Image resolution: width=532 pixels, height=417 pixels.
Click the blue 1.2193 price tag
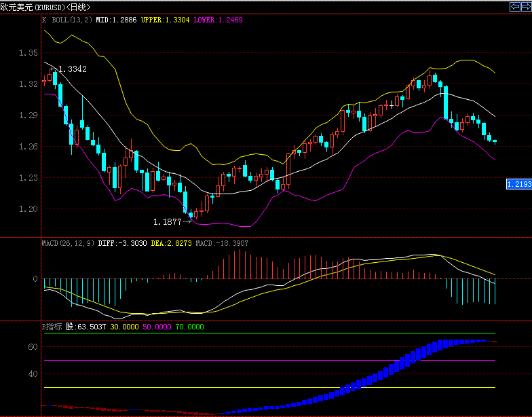(518, 184)
